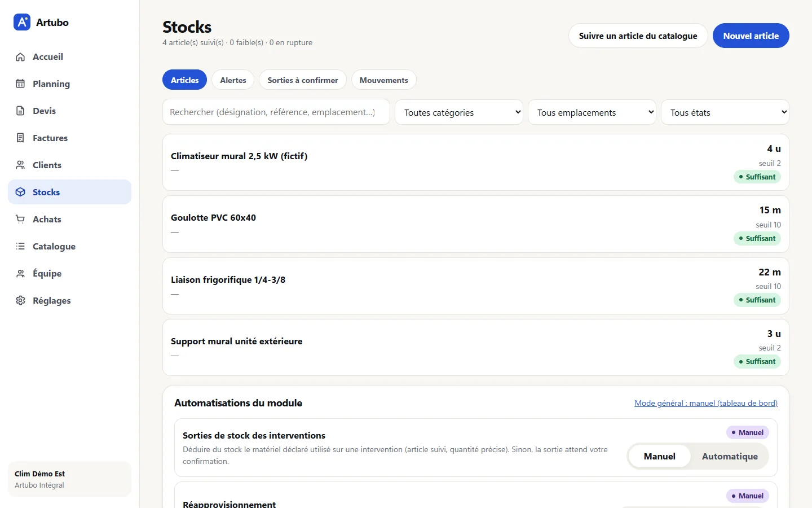812x508 pixels.
Task: Open Liaison frigorifique 1/4-3/8 article
Action: pyautogui.click(x=476, y=286)
